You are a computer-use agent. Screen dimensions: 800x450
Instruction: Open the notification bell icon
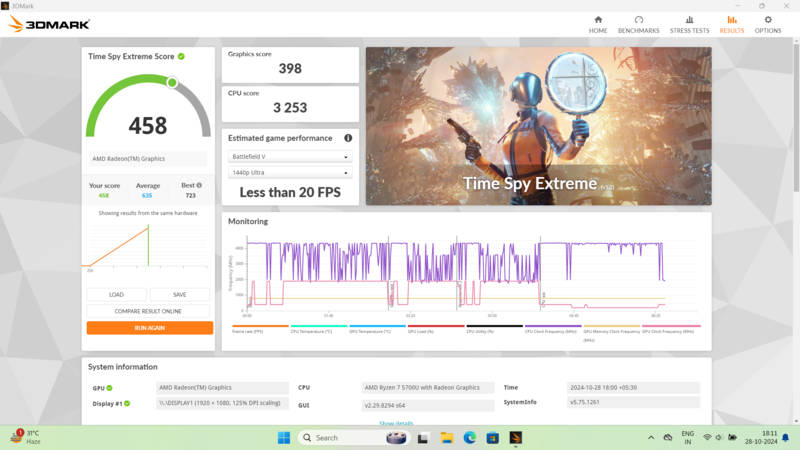tap(786, 438)
